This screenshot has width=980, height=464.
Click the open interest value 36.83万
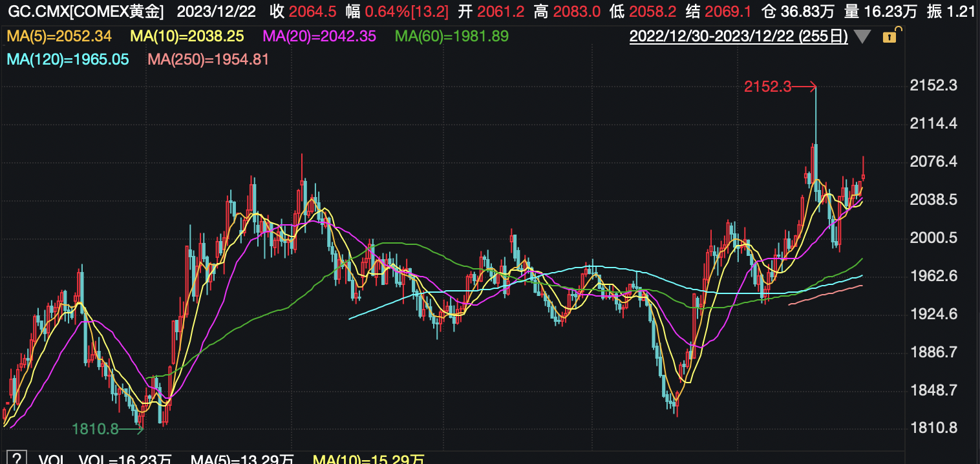click(x=808, y=12)
